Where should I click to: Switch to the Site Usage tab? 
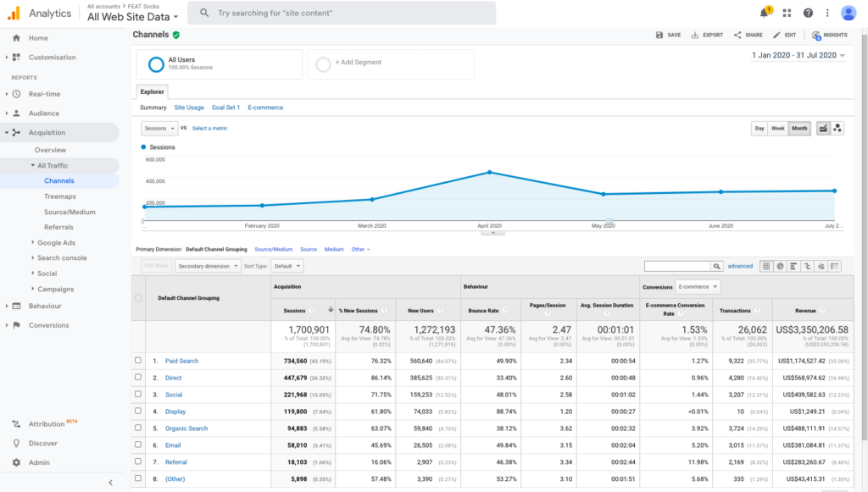click(189, 108)
